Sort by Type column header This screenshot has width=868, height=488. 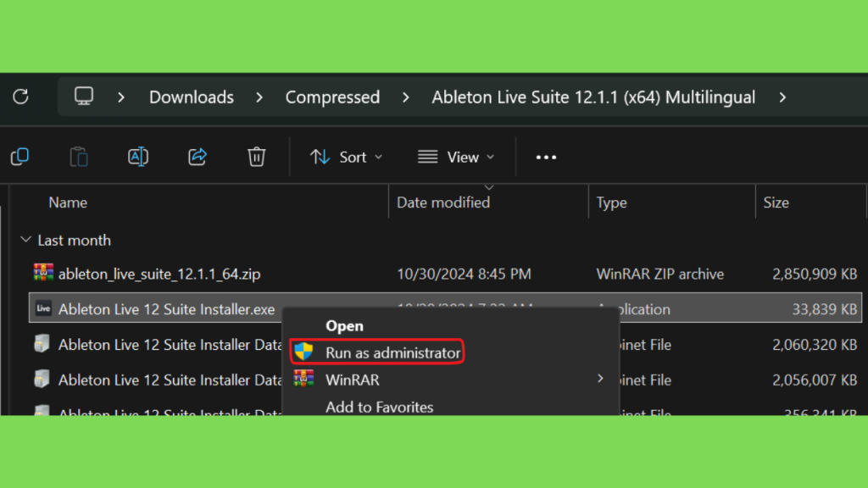[x=612, y=202]
